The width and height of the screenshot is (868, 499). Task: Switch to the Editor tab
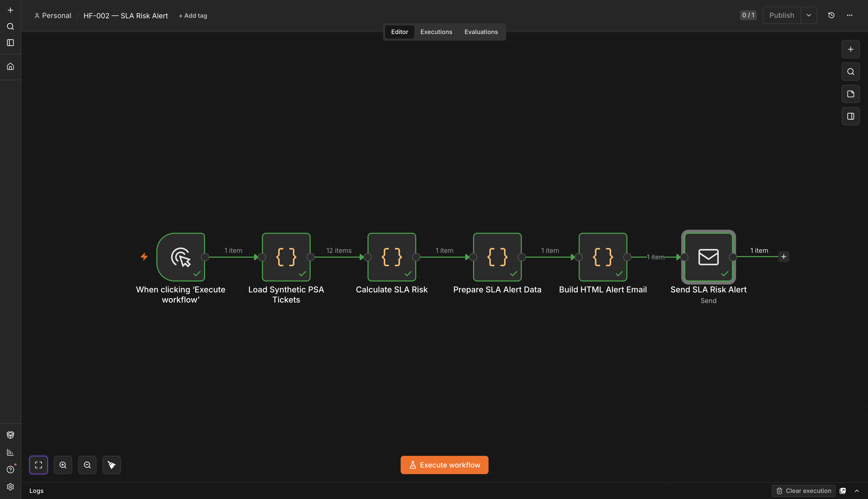(399, 32)
